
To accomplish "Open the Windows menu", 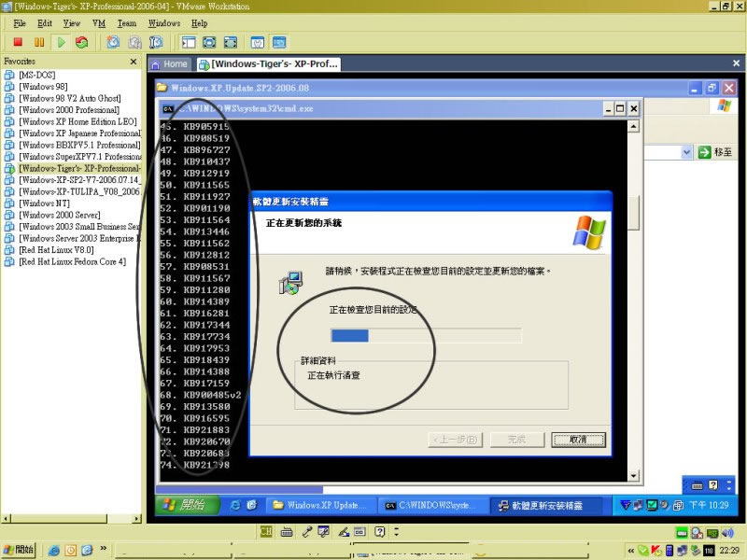I will point(164,22).
